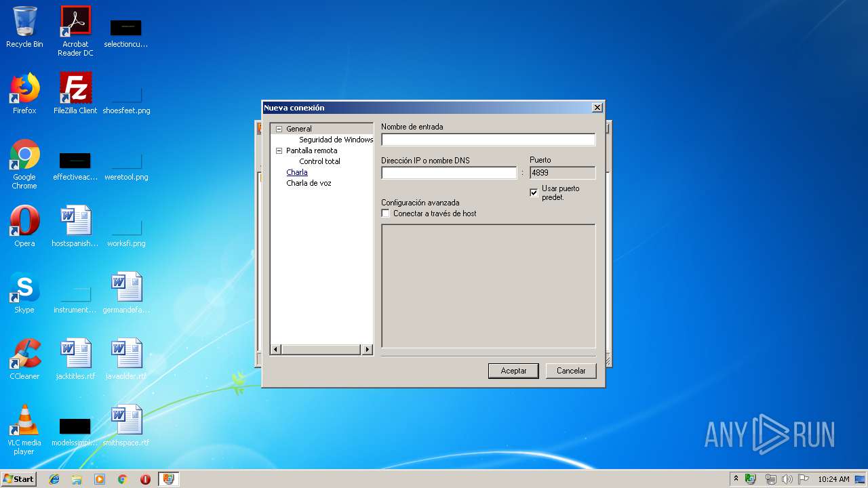This screenshot has width=868, height=488.
Task: Open Acrobat Reader DC shortcut
Action: pyautogui.click(x=75, y=31)
